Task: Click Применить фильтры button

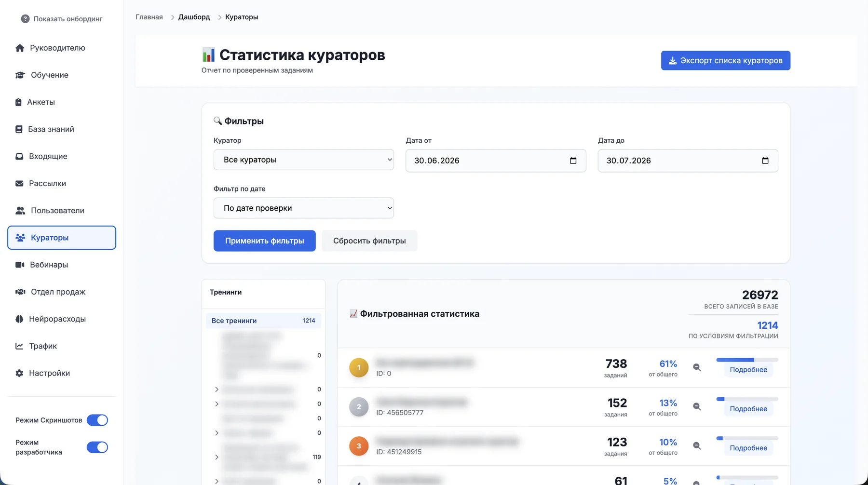Action: 265,241
